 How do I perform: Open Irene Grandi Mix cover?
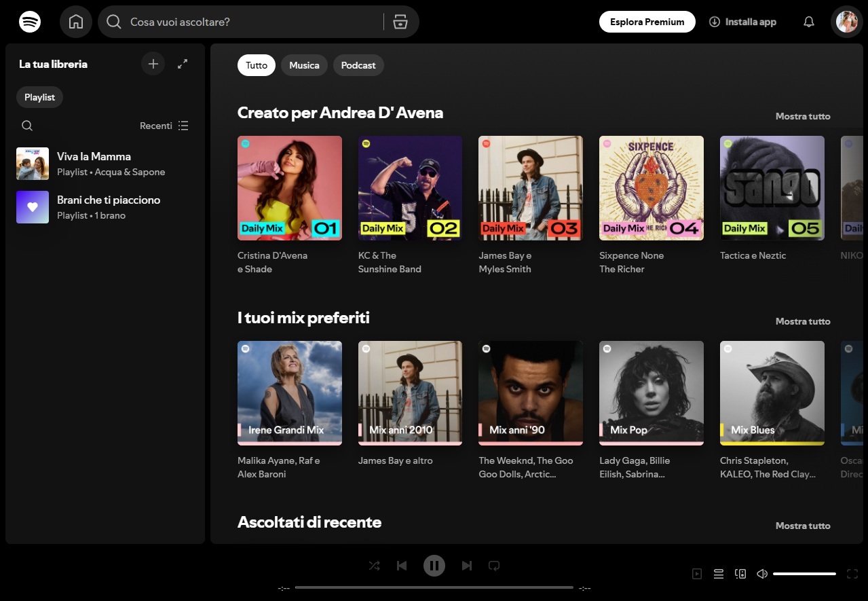[290, 393]
